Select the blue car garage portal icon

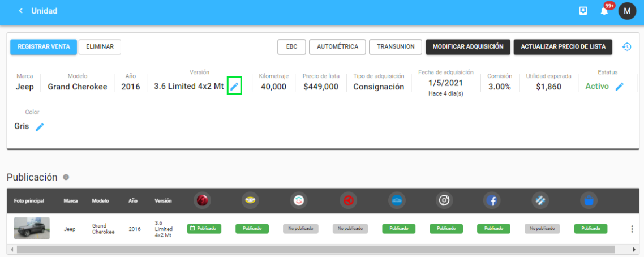pyautogui.click(x=398, y=200)
